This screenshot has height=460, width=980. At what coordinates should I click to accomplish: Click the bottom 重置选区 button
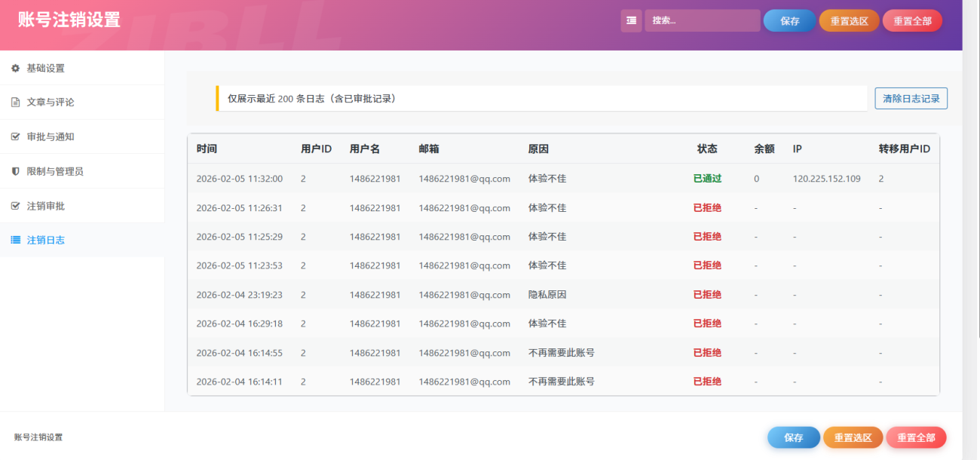853,438
